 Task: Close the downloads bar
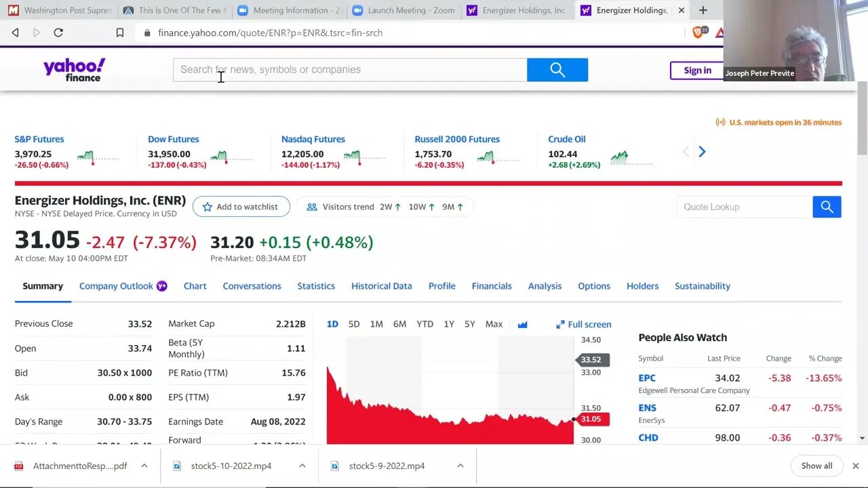point(855,466)
